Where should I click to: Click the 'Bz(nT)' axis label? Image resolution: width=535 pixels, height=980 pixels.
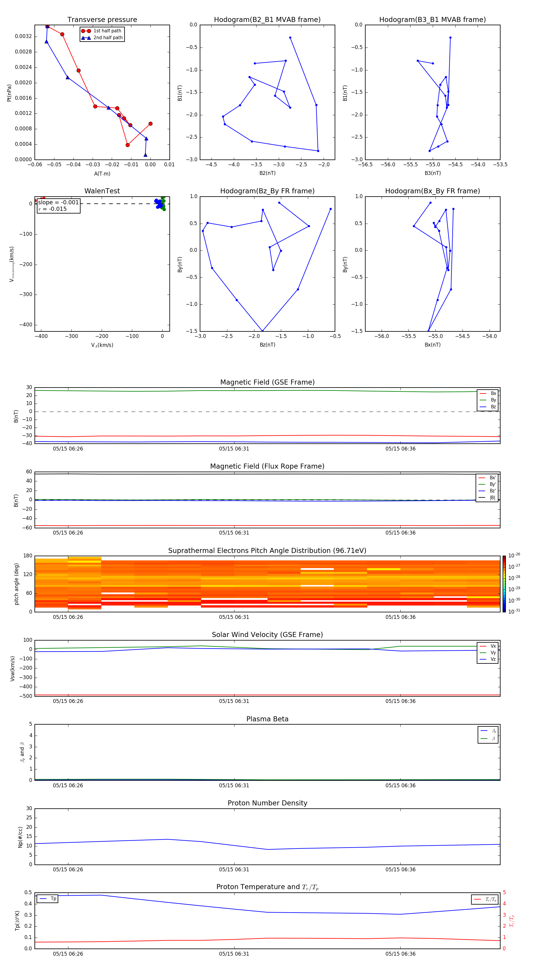tap(267, 345)
